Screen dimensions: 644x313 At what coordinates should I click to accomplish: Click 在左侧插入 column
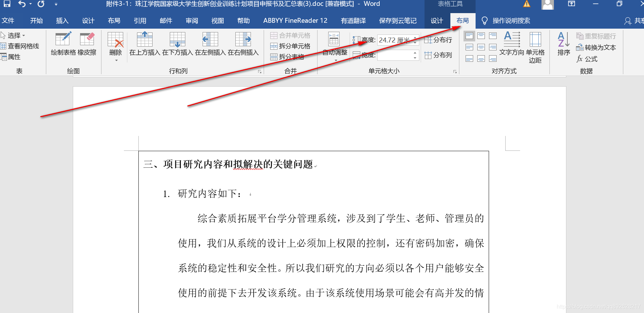coord(210,44)
